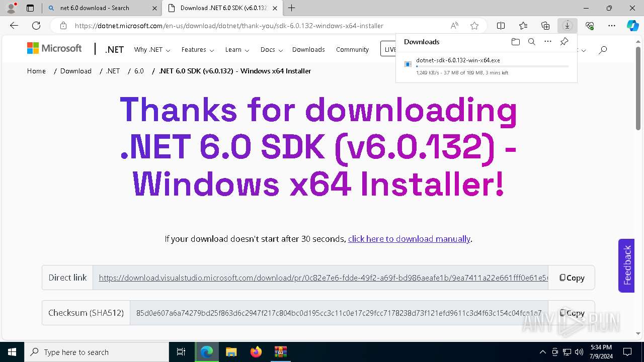Screen dimensions: 644x362
Task: Open the taskbar clock showing 5:34 PM
Action: point(601,352)
